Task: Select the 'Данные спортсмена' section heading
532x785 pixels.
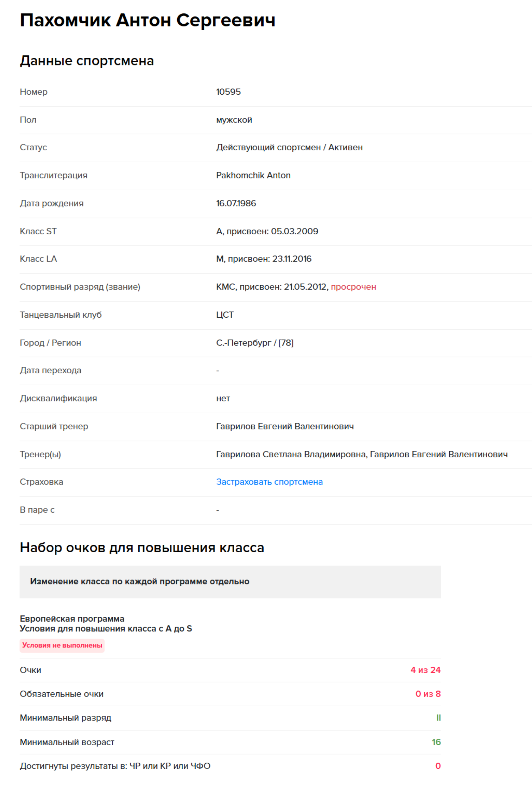Action: [x=87, y=61]
